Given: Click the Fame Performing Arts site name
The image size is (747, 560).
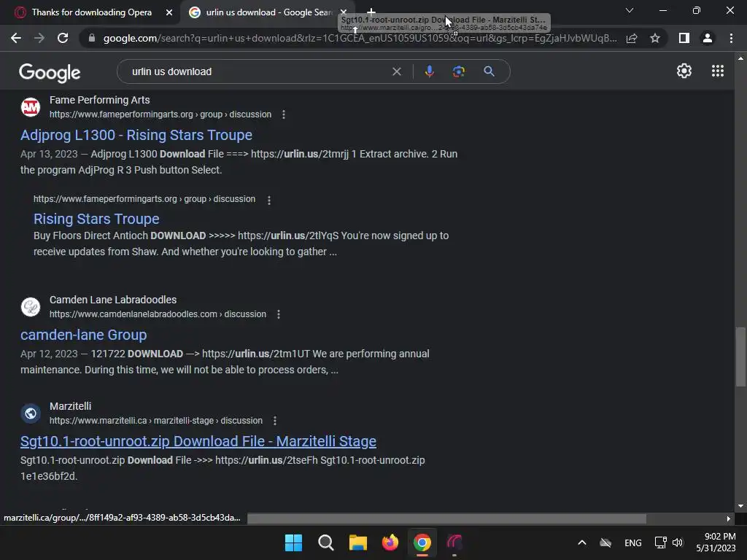Looking at the screenshot, I should [x=99, y=100].
